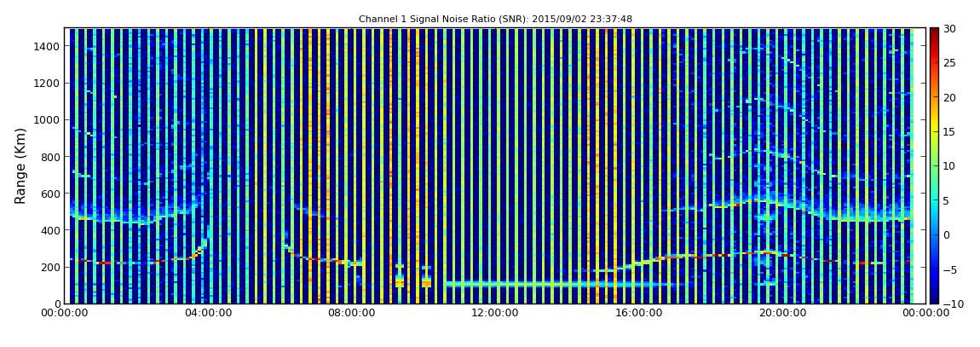Click the y-axis tick label 800
Viewport: 980px width, 347px height.
50,157
